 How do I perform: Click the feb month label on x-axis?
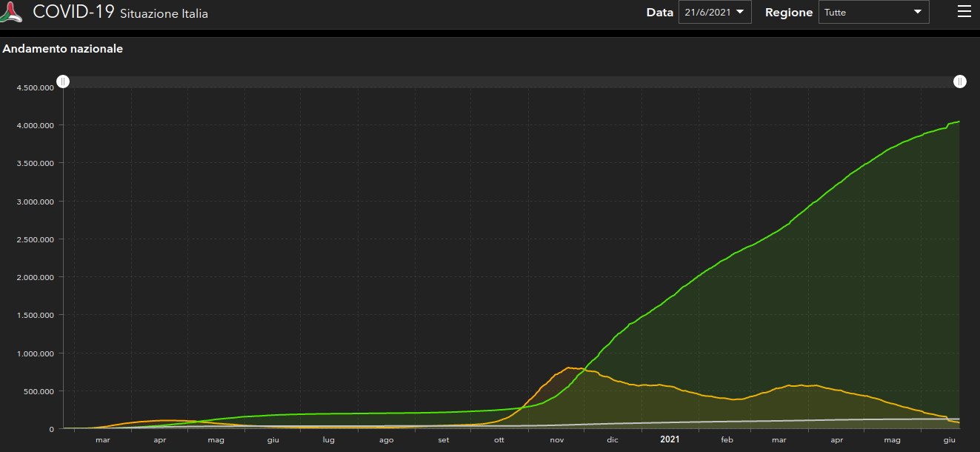[x=727, y=440]
